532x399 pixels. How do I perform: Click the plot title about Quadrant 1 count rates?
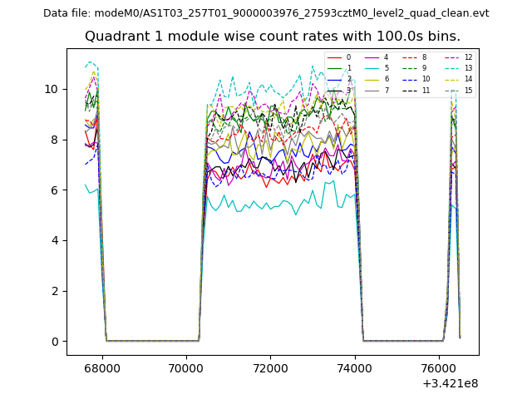coord(273,37)
